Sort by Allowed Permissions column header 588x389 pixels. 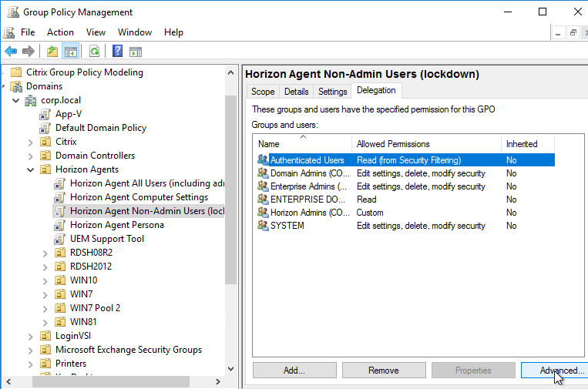[426, 144]
